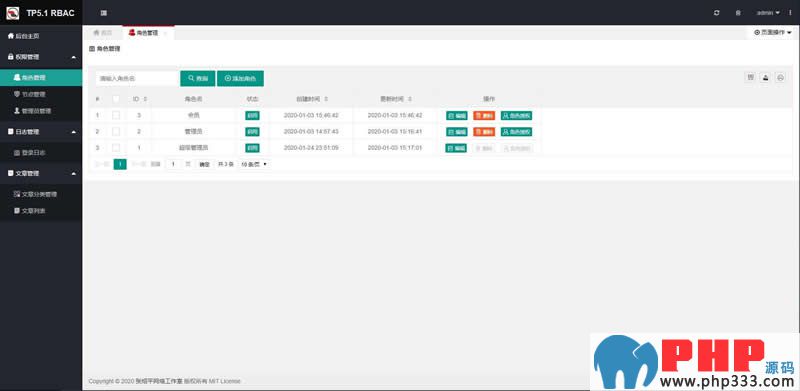This screenshot has height=391, width=800.
Task: Click the refresh icon in header
Action: point(717,13)
